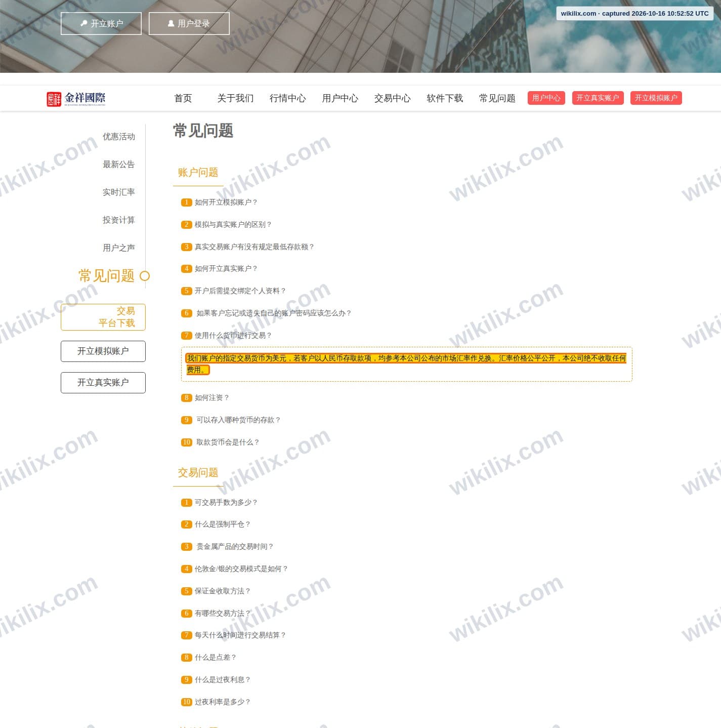This screenshot has width=721, height=728.
Task: Select 最新公告 in the sidebar
Action: (119, 165)
